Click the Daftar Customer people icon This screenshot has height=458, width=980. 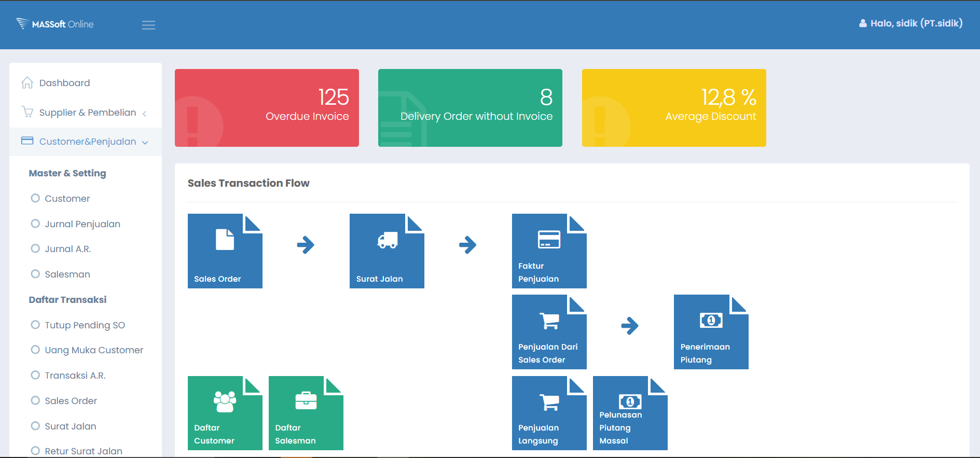225,401
